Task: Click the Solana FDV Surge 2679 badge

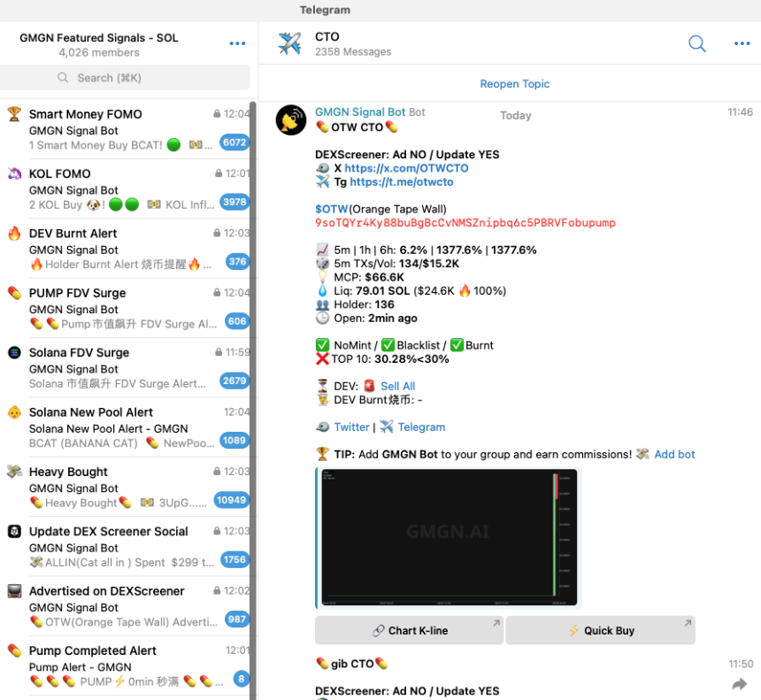Action: (234, 381)
